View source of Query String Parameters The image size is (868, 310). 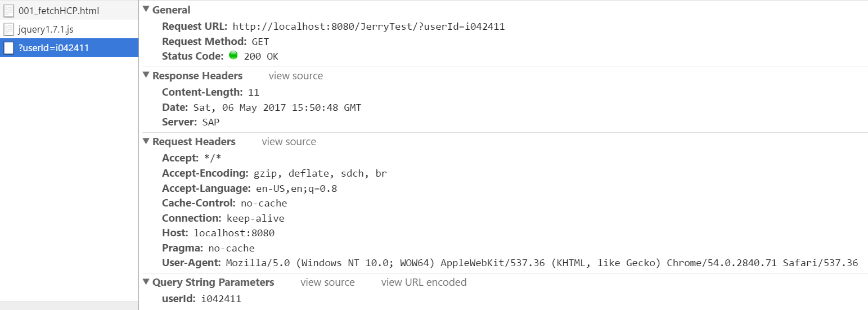(x=327, y=282)
